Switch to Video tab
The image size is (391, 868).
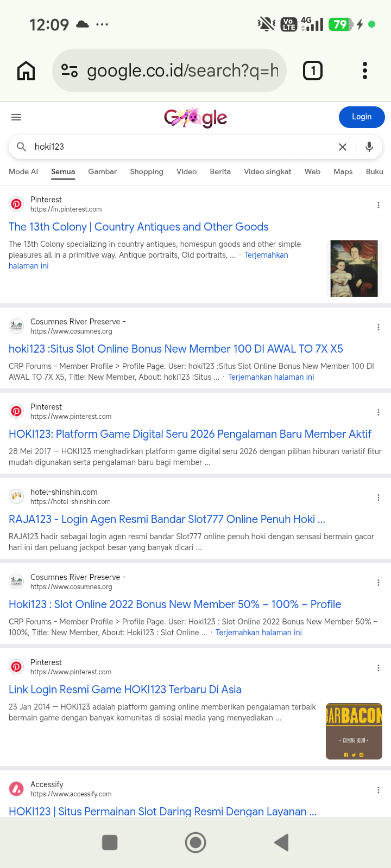pyautogui.click(x=186, y=171)
